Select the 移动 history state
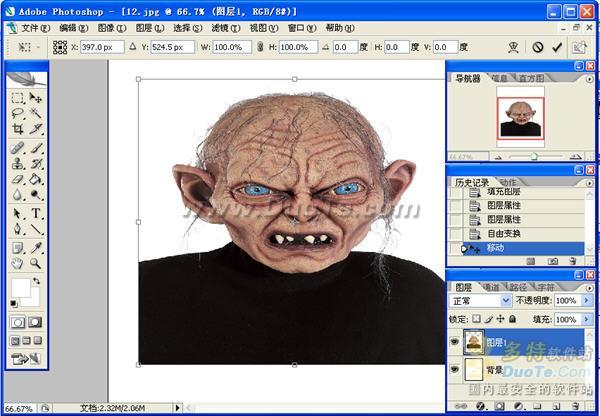This screenshot has width=600, height=416. (x=518, y=248)
